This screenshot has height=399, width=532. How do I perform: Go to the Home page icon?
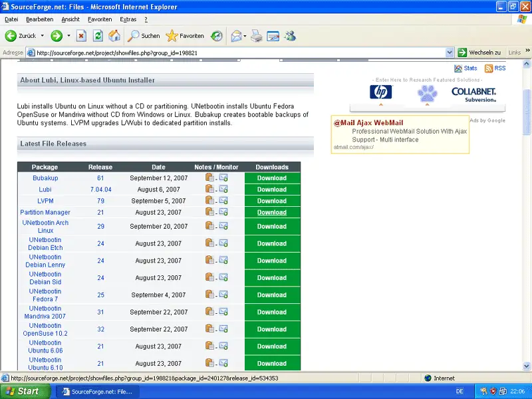[x=114, y=36]
